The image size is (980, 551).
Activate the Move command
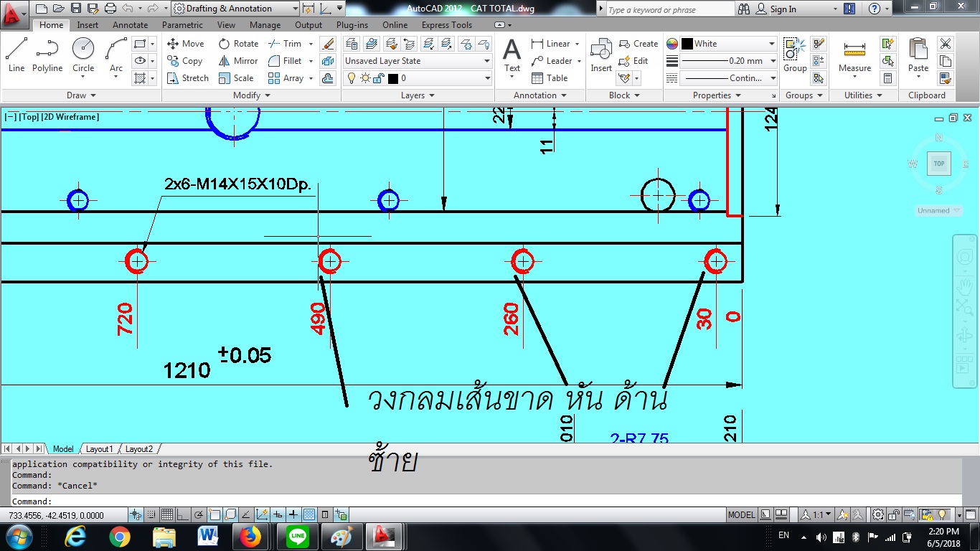pos(186,44)
